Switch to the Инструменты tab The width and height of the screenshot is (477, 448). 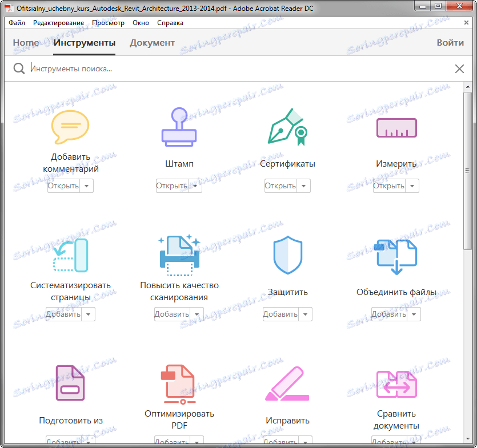pos(85,43)
